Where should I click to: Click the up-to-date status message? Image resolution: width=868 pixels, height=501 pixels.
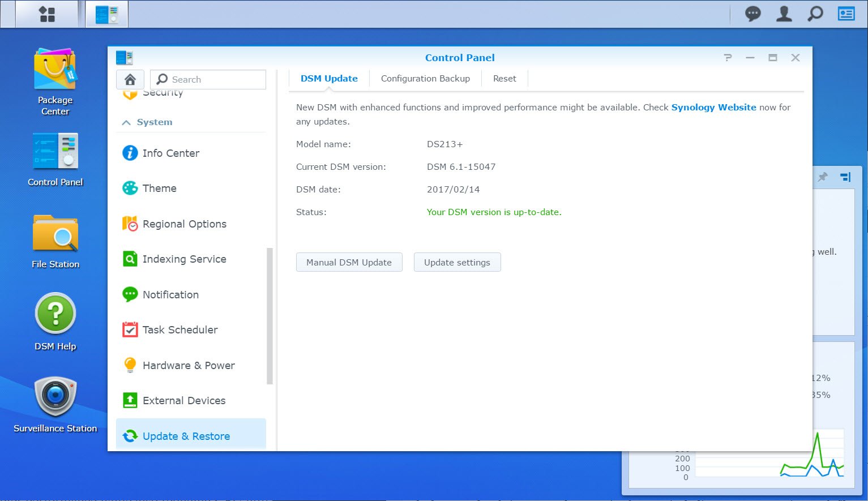pyautogui.click(x=494, y=212)
